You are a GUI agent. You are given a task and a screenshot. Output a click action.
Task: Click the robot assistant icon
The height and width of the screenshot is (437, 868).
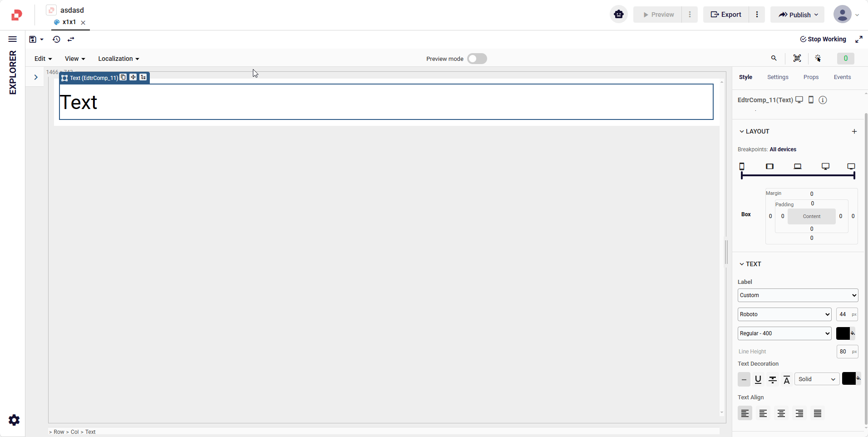click(x=618, y=15)
